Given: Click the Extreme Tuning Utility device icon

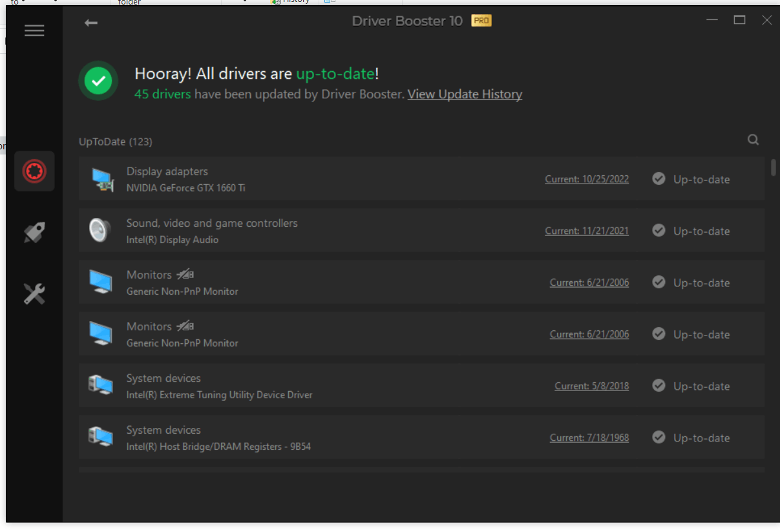Looking at the screenshot, I should 100,385.
